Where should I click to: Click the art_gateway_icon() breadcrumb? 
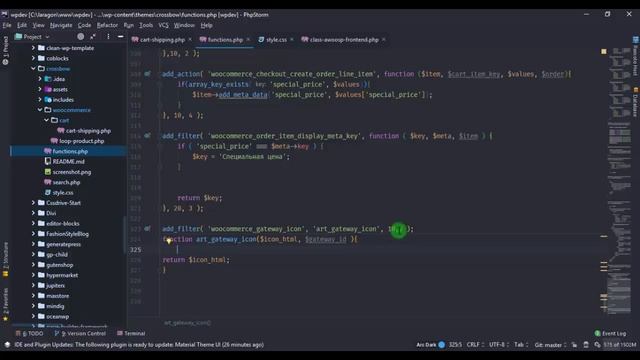(x=187, y=323)
